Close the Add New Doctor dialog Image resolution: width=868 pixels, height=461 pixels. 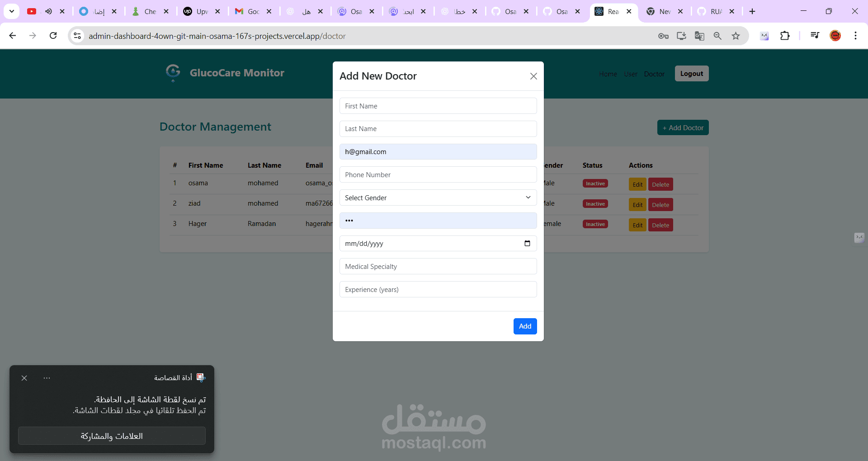533,76
